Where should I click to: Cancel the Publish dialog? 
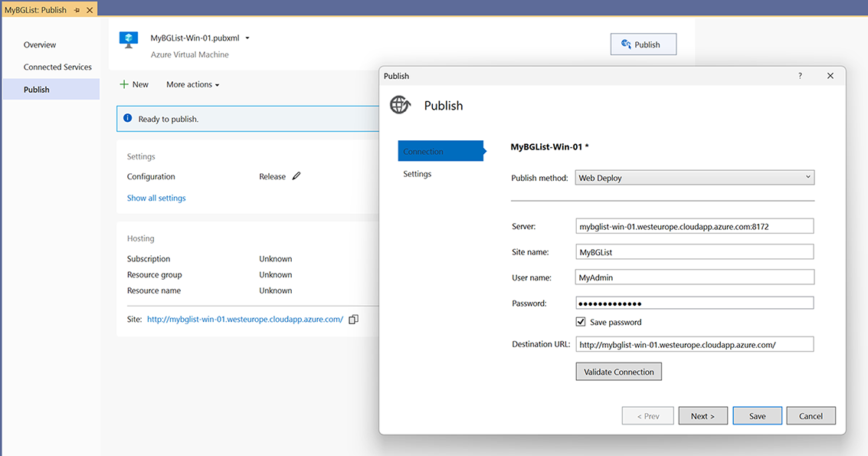[811, 415]
